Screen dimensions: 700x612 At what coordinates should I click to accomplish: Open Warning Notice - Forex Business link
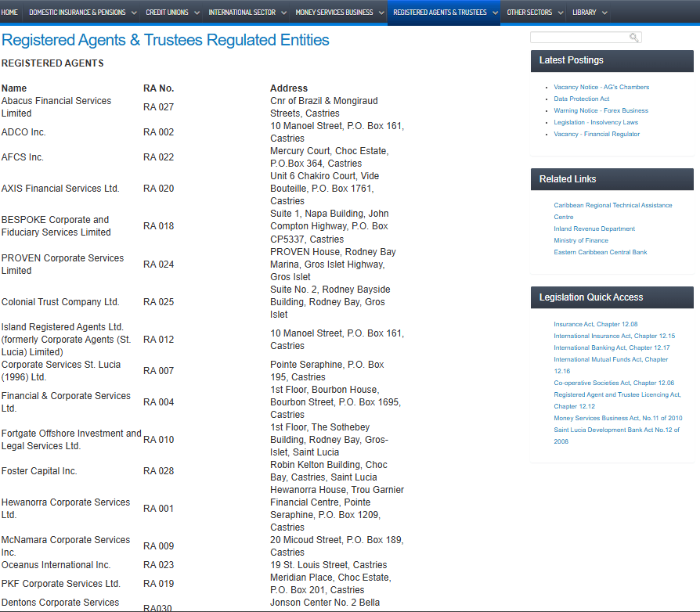coord(601,110)
